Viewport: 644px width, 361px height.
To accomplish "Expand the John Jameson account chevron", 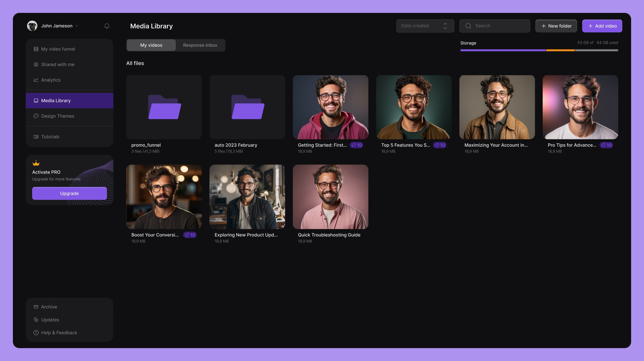I will tap(77, 26).
